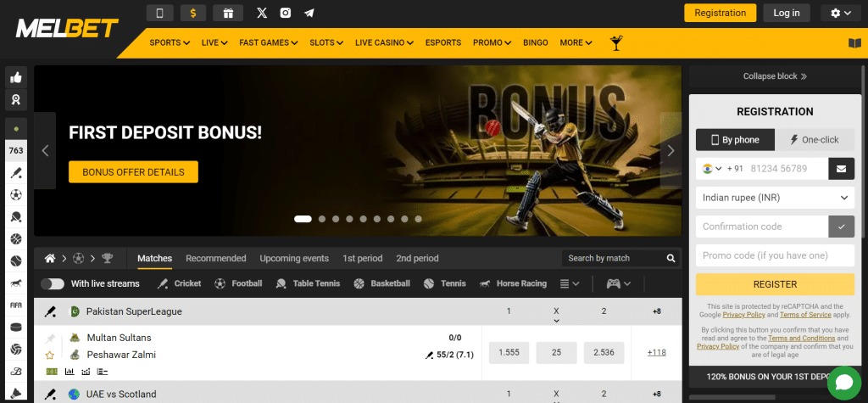Select FIFA icon in left sidebar

coord(16,305)
